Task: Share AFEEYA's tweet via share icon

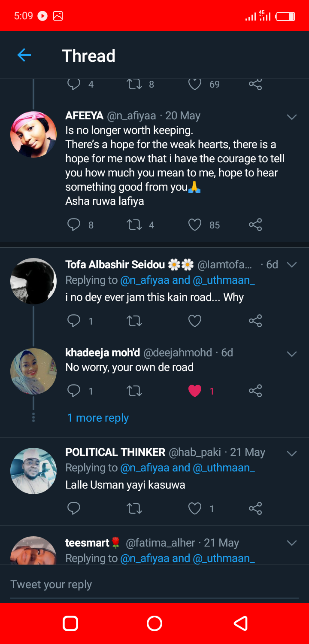Action: tap(255, 225)
